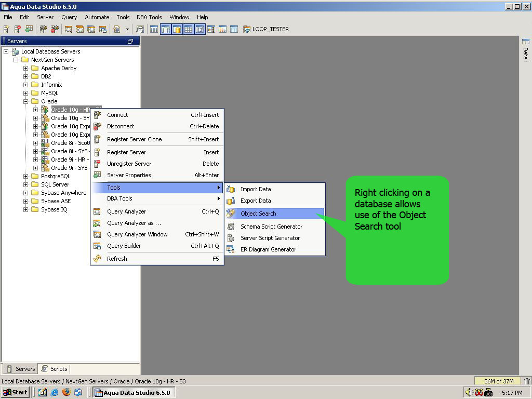Open the Help menu
Screen dimensions: 532x399
pos(202,17)
